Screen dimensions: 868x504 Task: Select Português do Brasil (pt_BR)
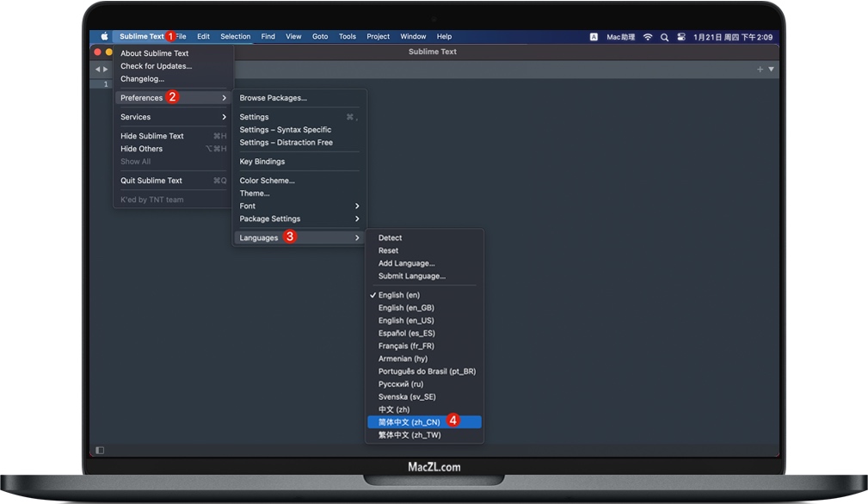(x=425, y=372)
